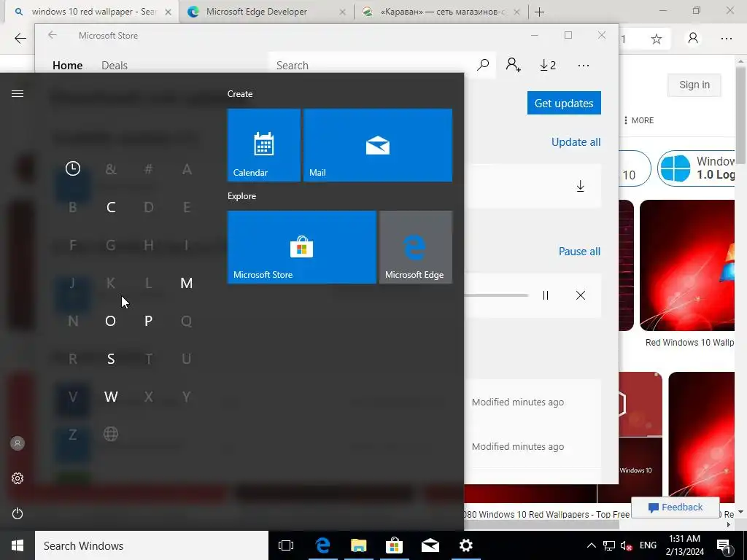Select the «Караван» browser tab

(442, 12)
